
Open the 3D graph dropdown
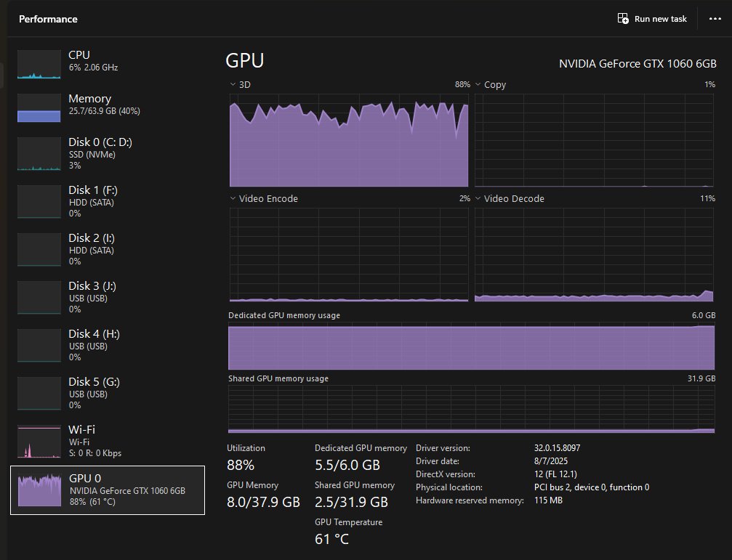pos(233,84)
